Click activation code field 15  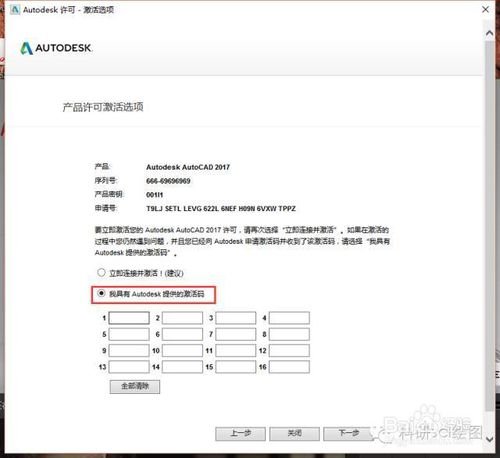point(236,367)
